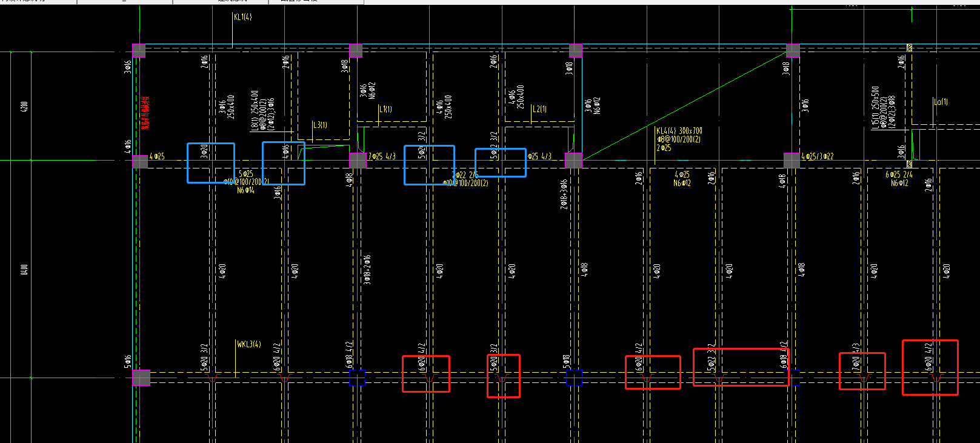The width and height of the screenshot is (980, 443).
Task: Select the red Chinese note text
Action: (145, 113)
